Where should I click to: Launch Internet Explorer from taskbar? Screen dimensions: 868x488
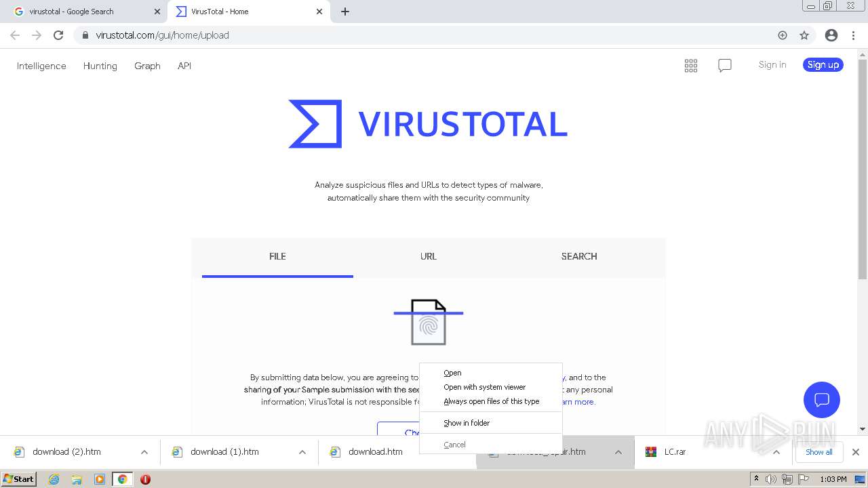pos(54,479)
